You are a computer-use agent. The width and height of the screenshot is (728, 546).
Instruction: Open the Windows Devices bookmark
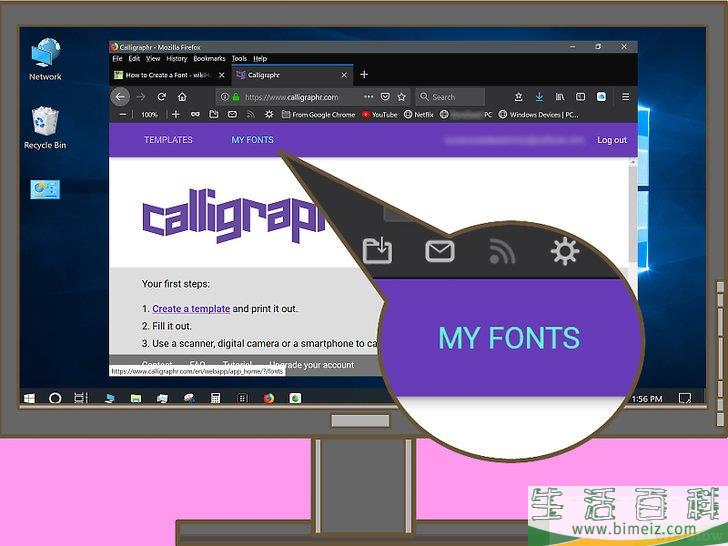coord(539,114)
